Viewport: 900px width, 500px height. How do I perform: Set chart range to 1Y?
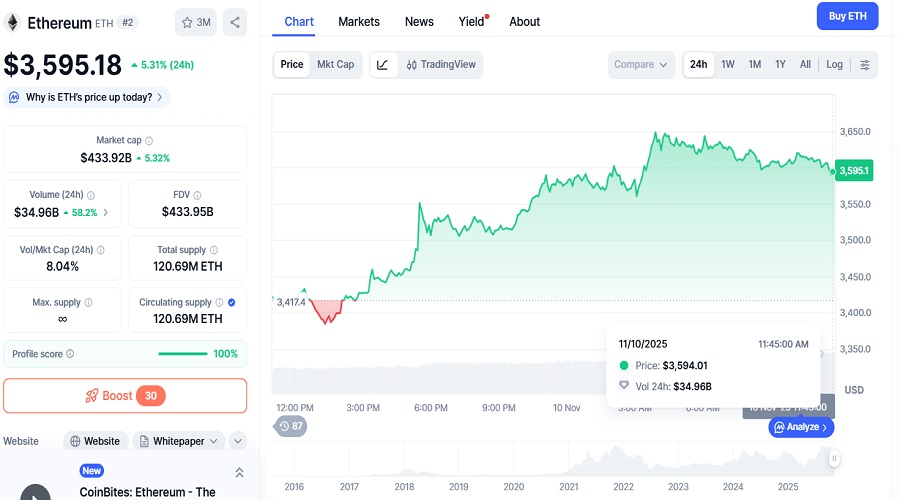click(780, 65)
